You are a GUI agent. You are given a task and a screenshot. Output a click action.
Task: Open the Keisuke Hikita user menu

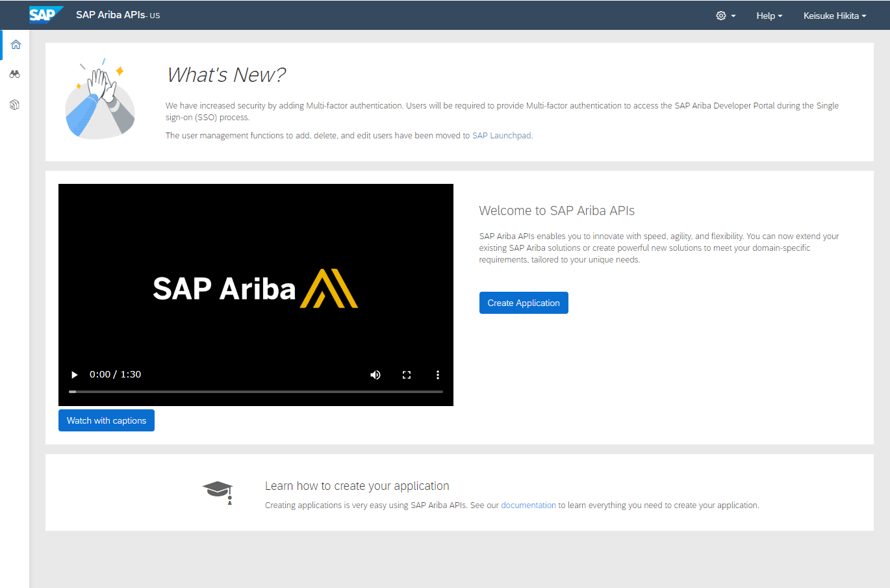point(835,16)
